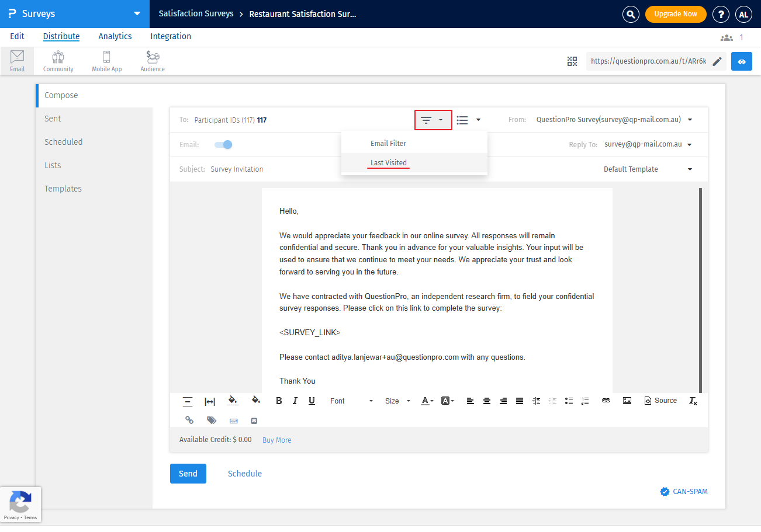Screen dimensions: 761x532
Task: Switch to the Analytics tab
Action: [115, 36]
